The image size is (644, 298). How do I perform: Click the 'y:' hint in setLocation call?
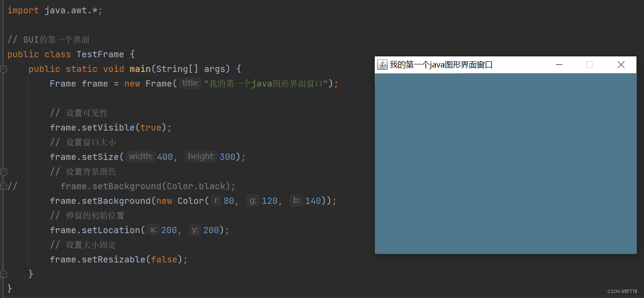194,230
